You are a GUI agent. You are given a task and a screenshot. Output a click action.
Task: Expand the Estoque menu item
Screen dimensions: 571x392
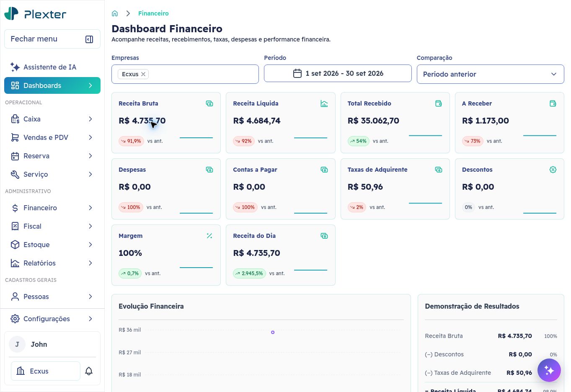[52, 245]
